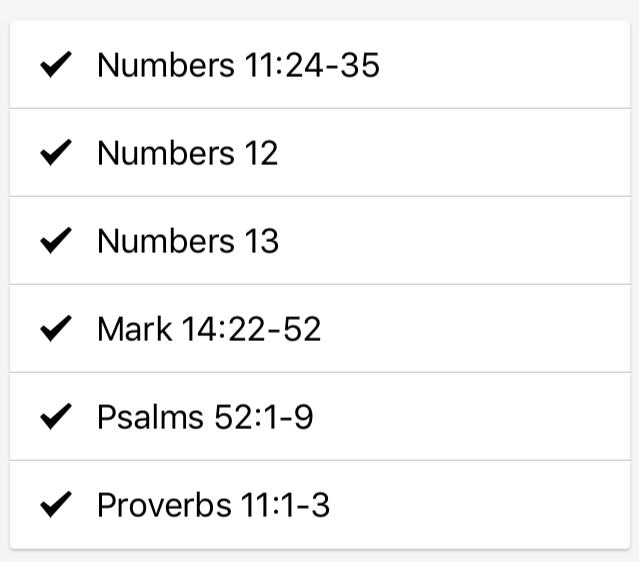Open the Mark 14:22-52 passage text
Screen dimensions: 639x562
coord(209,329)
